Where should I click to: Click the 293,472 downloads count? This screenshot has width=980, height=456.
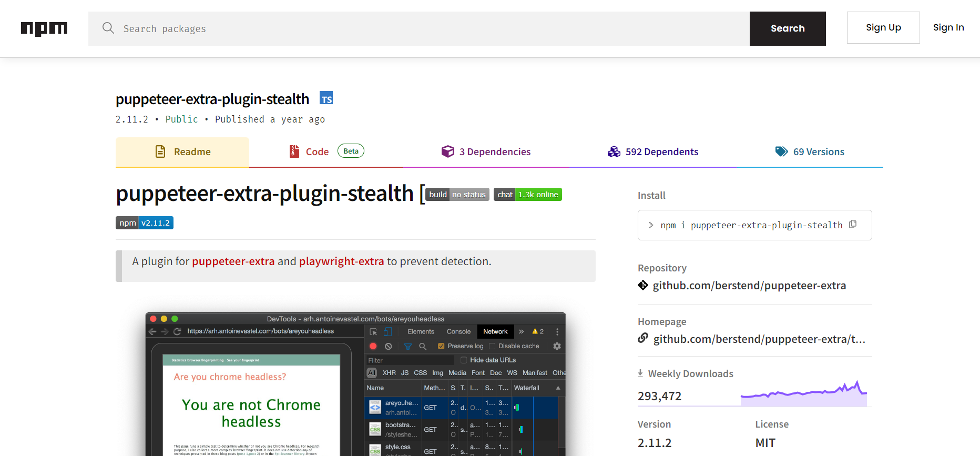point(659,396)
